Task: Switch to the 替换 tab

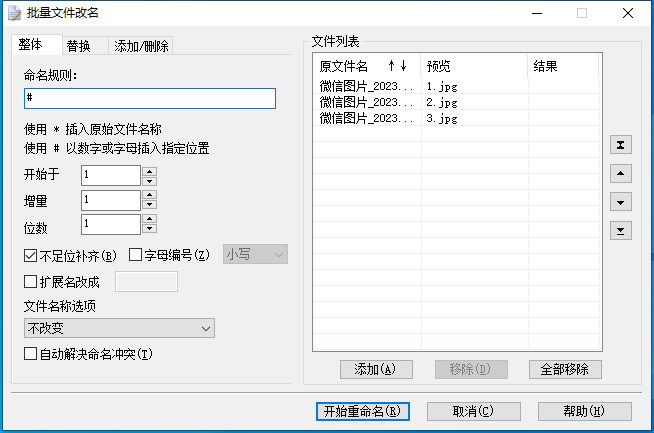Action: pyautogui.click(x=79, y=46)
